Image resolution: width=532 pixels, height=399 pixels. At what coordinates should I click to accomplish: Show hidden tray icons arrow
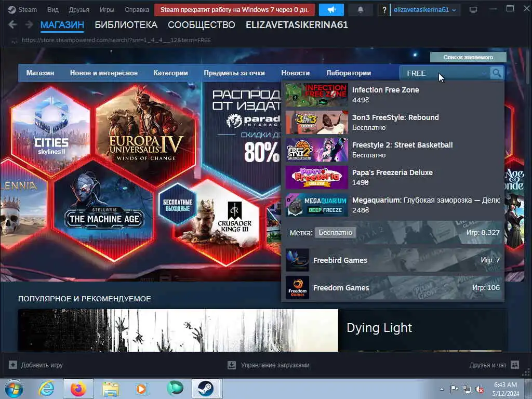[442, 390]
